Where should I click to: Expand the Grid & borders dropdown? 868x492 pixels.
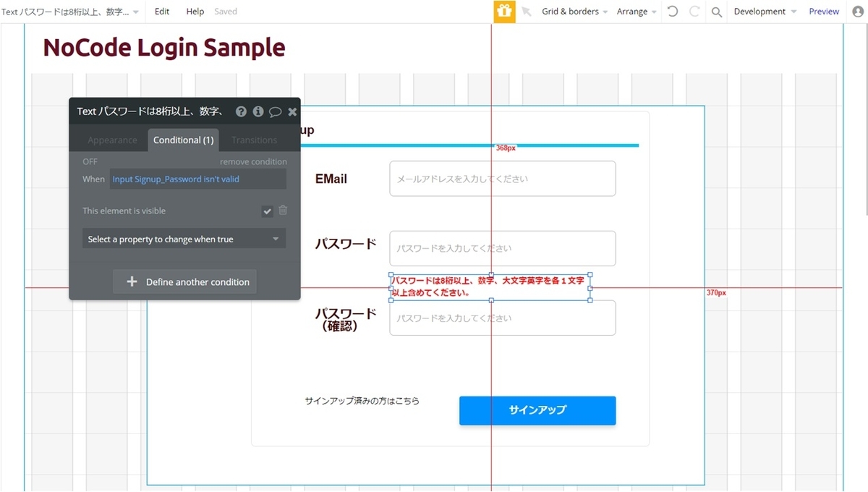(x=571, y=11)
